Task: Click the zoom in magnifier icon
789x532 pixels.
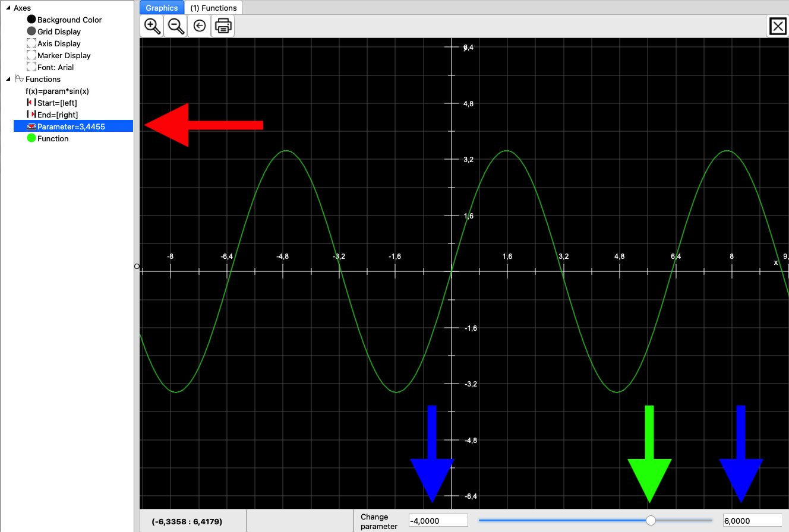Action: [x=152, y=26]
